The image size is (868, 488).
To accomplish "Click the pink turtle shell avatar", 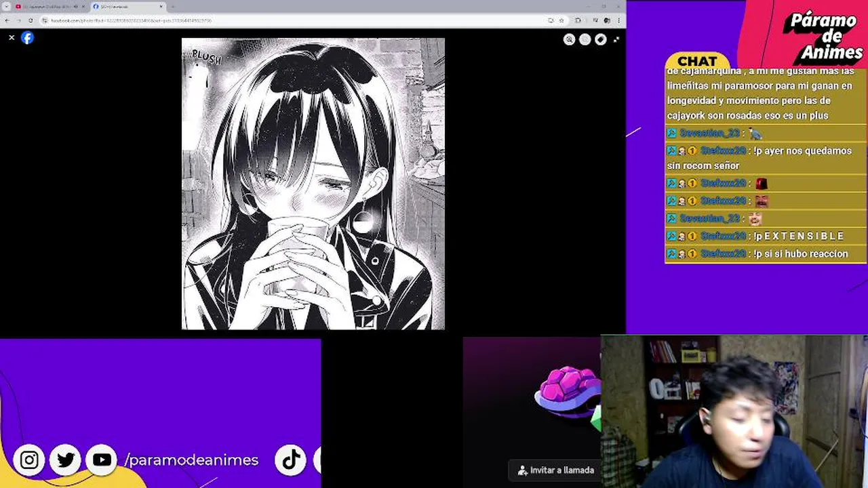I will (x=568, y=392).
